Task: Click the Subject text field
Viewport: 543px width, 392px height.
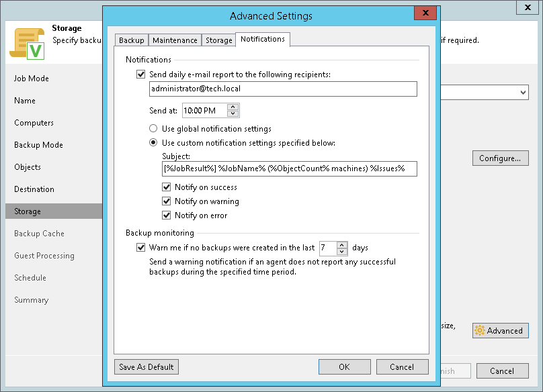Action: 290,168
